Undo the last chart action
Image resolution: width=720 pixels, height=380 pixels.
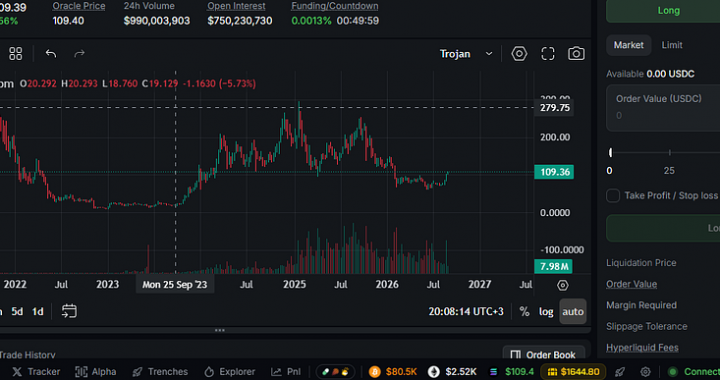coord(51,54)
